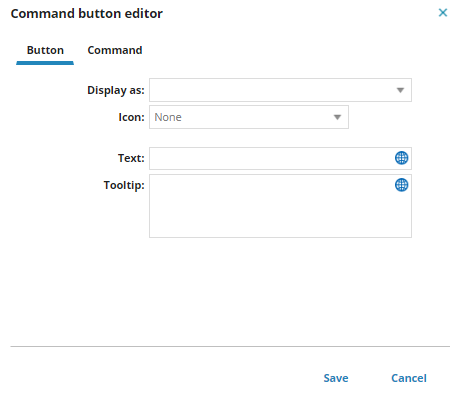
Task: Open the Display as combo box field
Action: tap(280, 90)
